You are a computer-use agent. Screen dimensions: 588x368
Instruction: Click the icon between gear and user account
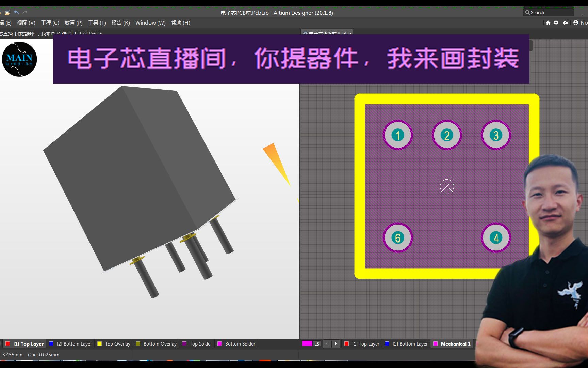point(566,22)
